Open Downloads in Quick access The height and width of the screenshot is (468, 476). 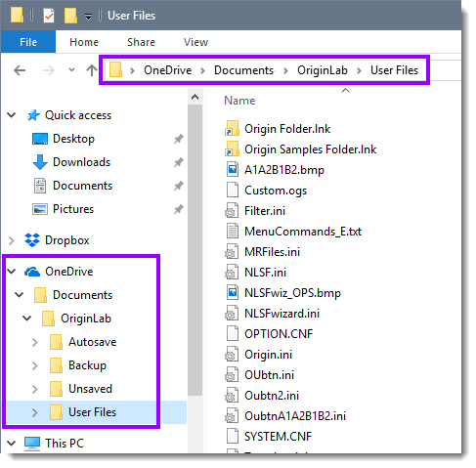81,162
